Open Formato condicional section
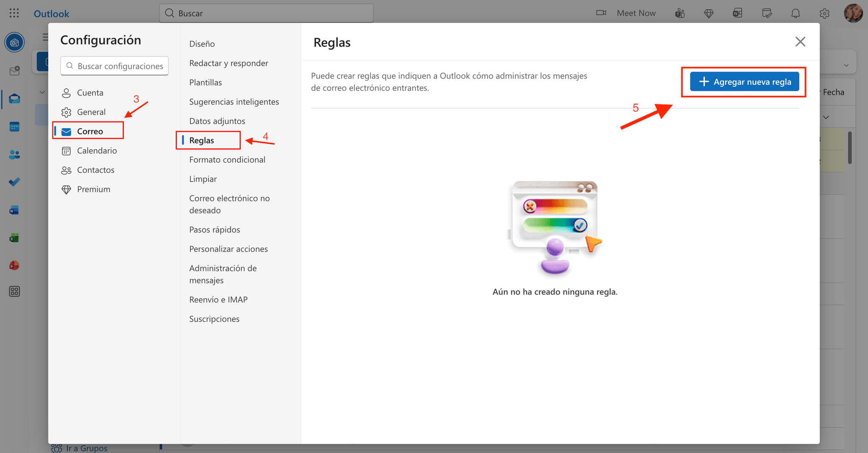 point(227,159)
